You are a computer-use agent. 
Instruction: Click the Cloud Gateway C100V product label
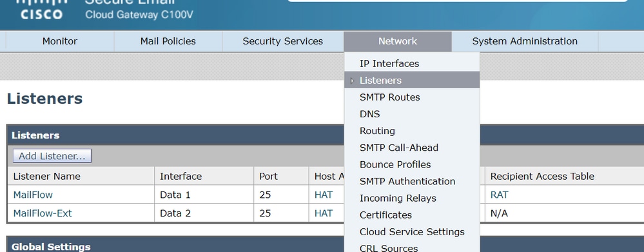pos(139,15)
